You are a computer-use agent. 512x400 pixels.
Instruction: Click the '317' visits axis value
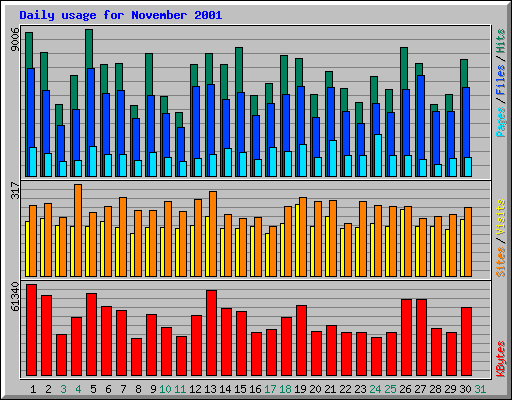point(15,190)
